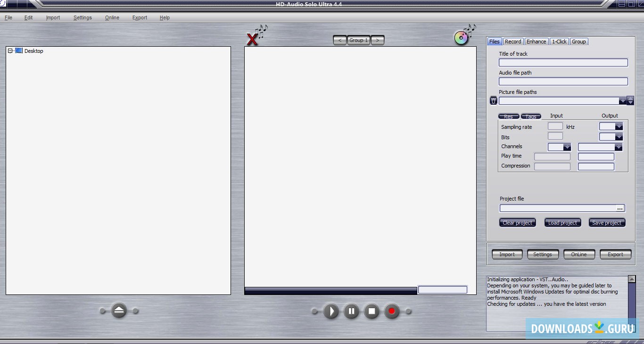The width and height of the screenshot is (644, 344).
Task: Click the eject button under the file browser
Action: [x=119, y=310]
